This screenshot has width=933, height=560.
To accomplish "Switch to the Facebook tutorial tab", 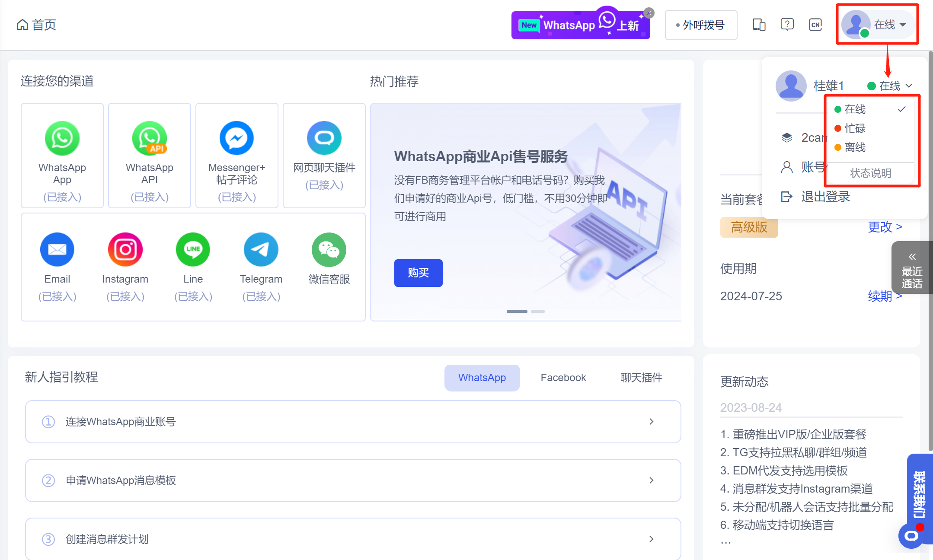I will (563, 378).
